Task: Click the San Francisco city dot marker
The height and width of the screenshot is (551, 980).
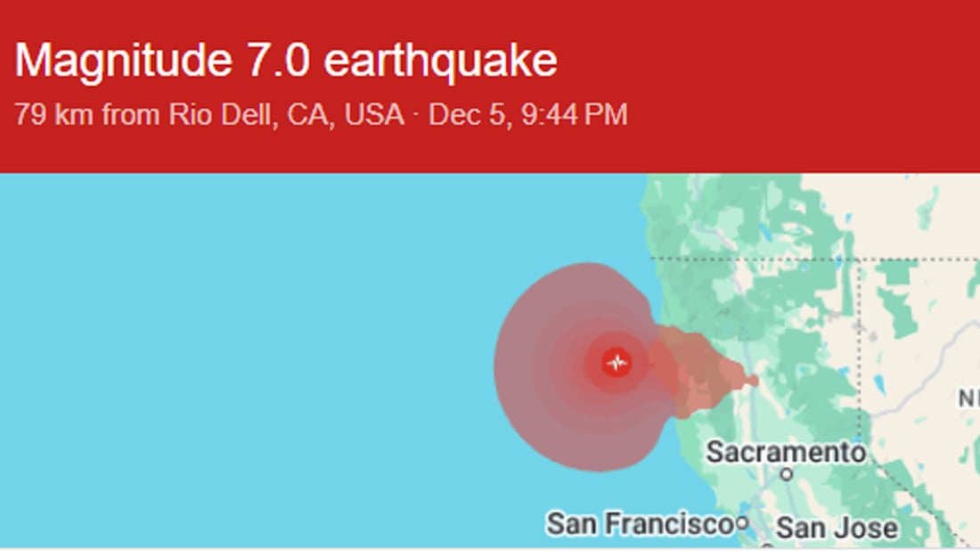Action: 741,523
